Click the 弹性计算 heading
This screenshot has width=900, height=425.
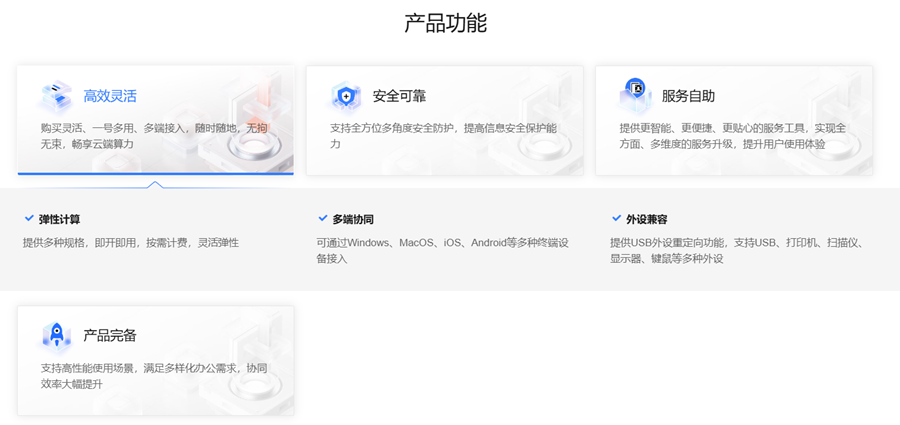60,219
